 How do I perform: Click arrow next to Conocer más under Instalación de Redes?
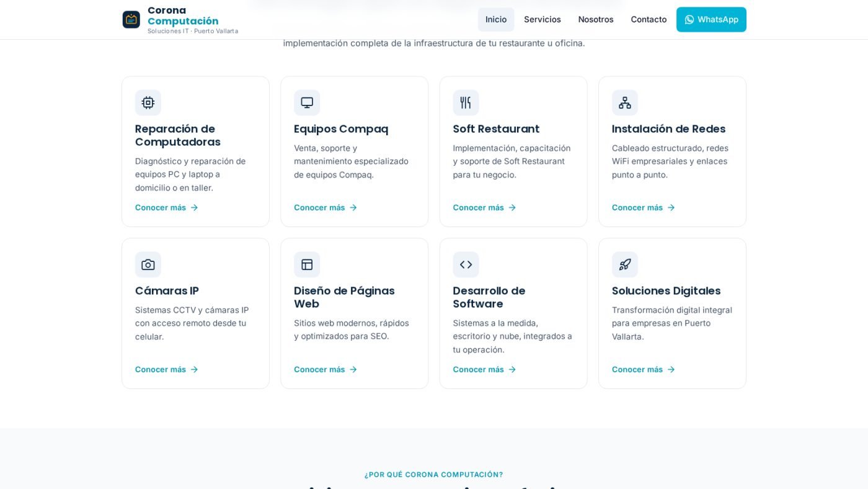pyautogui.click(x=671, y=207)
